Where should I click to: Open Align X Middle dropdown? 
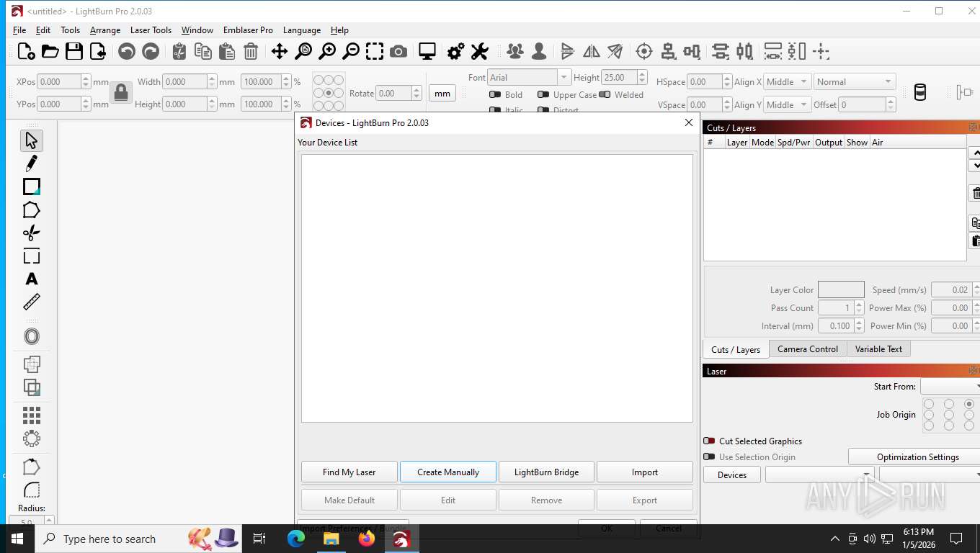pos(787,81)
